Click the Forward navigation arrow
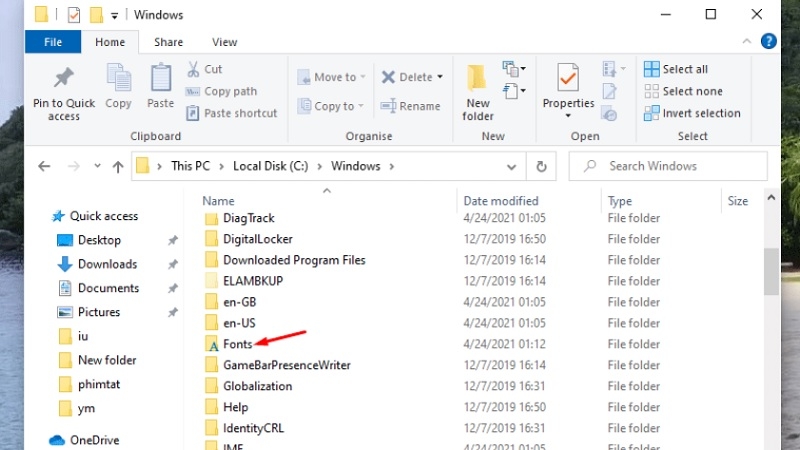This screenshot has width=800, height=450. (74, 166)
